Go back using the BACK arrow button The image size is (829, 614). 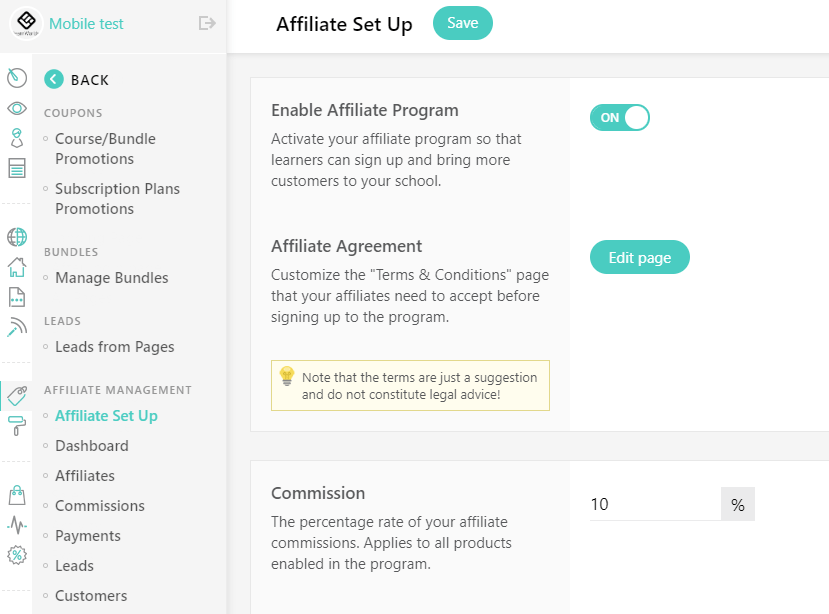coord(77,80)
